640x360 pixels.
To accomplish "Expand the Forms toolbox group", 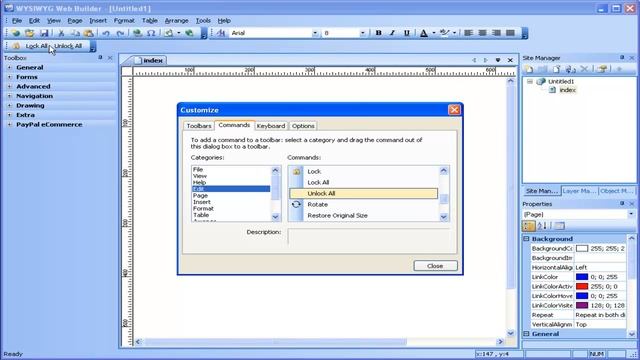I will [x=9, y=77].
